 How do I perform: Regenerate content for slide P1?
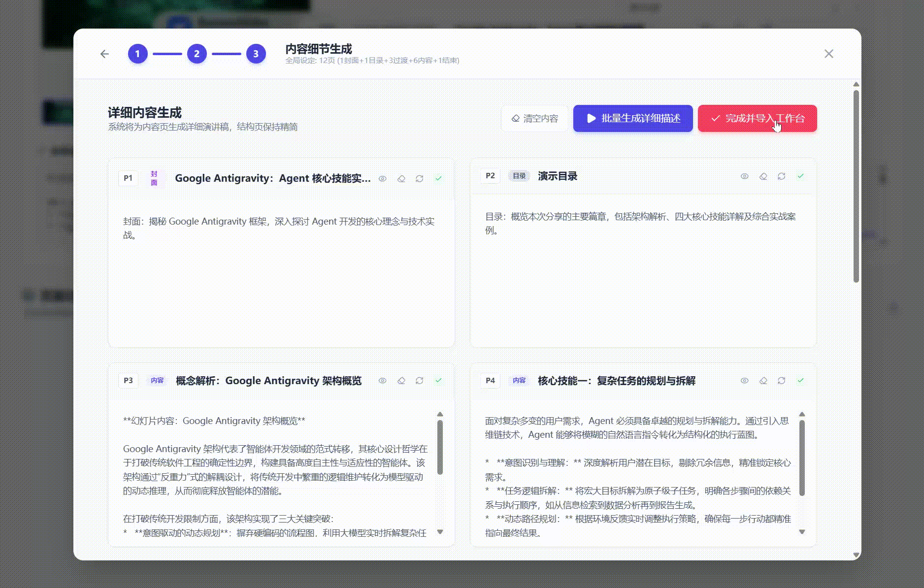tap(420, 178)
